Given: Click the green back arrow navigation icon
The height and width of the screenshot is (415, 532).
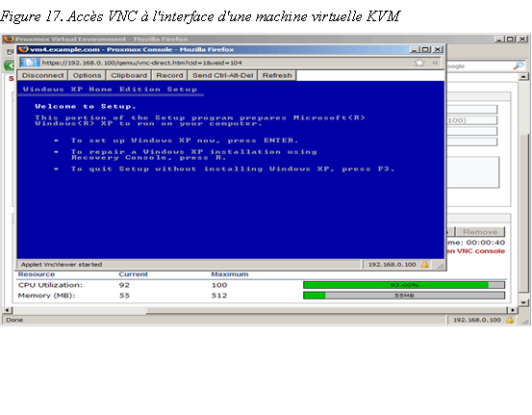Looking at the screenshot, I should click(x=10, y=65).
